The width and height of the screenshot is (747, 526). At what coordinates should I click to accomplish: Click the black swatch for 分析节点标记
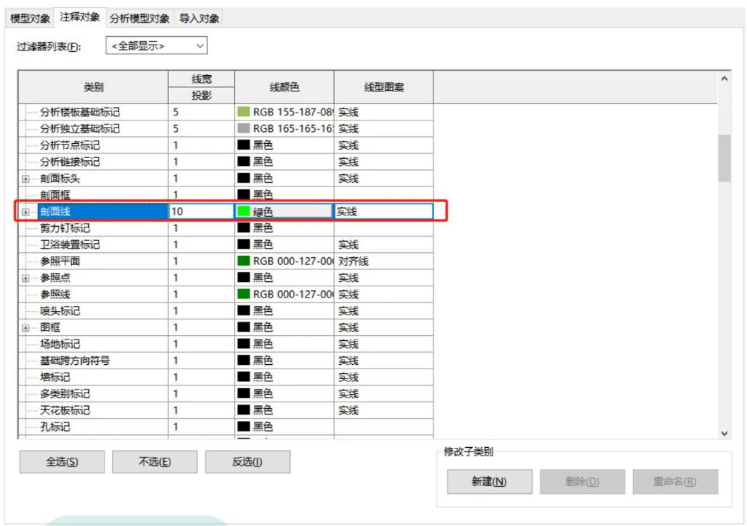(x=243, y=145)
